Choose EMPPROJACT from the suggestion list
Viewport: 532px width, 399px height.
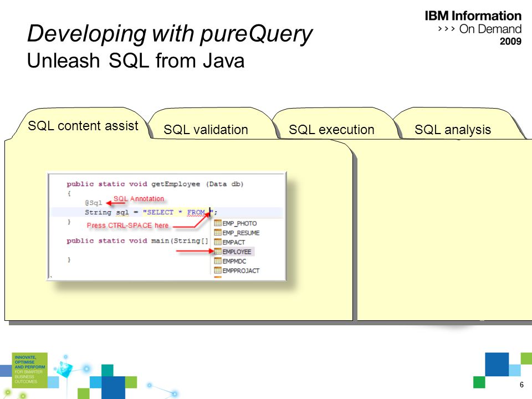pyautogui.click(x=241, y=271)
